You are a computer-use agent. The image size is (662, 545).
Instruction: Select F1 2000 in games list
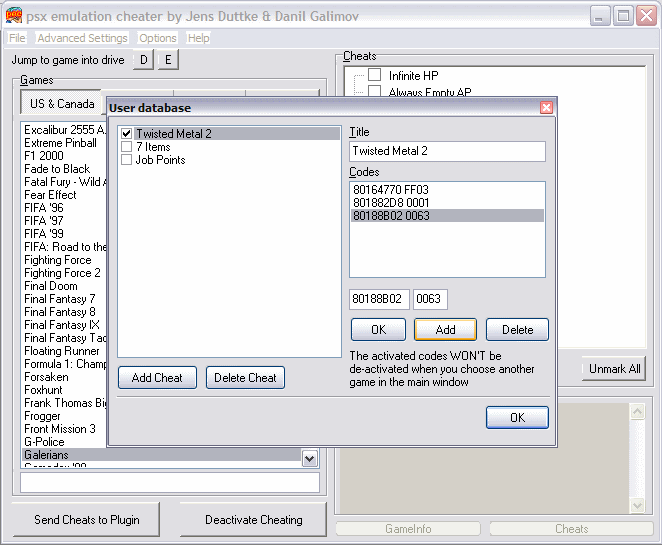click(44, 156)
